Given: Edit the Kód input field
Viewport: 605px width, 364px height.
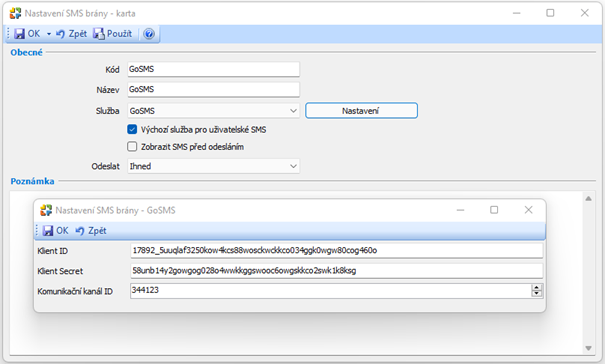Looking at the screenshot, I should tap(213, 69).
